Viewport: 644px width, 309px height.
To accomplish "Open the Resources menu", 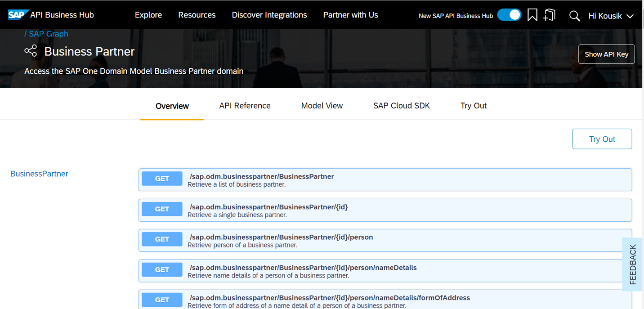I will [197, 15].
